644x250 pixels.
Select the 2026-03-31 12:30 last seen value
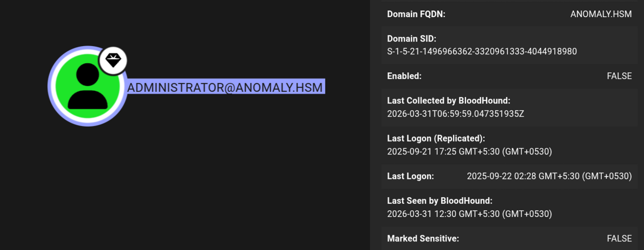469,214
